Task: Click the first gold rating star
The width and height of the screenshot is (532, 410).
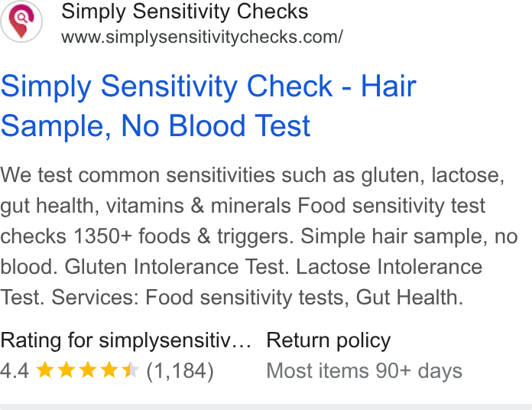Action: pos(45,369)
